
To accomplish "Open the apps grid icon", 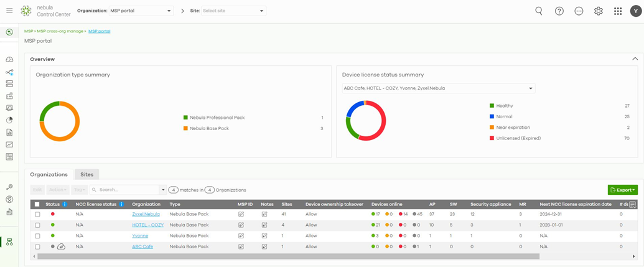I will coord(618,11).
